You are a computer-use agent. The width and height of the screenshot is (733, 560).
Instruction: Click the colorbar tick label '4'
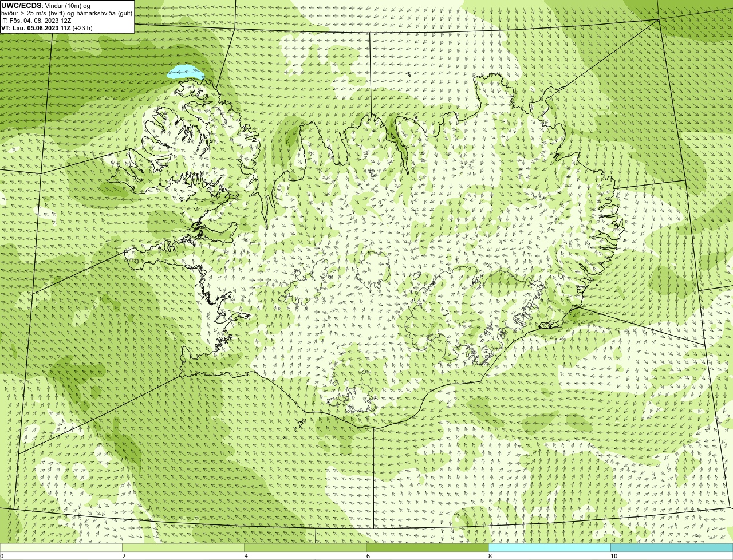click(246, 556)
